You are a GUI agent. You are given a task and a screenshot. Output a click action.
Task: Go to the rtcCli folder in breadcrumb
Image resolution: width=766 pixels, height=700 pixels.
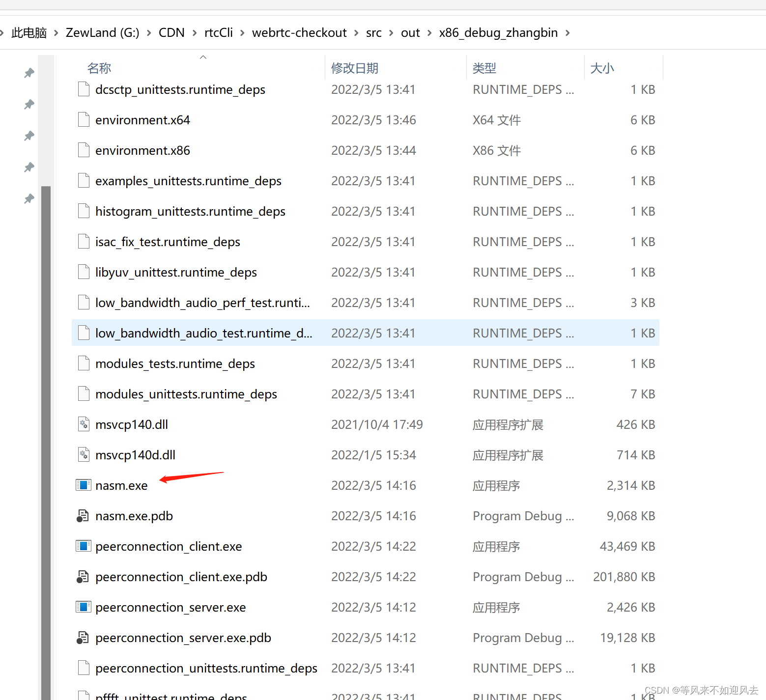219,33
